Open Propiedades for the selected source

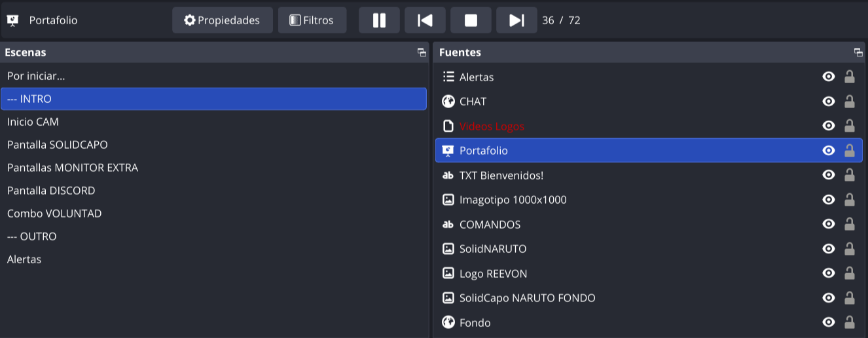point(223,20)
